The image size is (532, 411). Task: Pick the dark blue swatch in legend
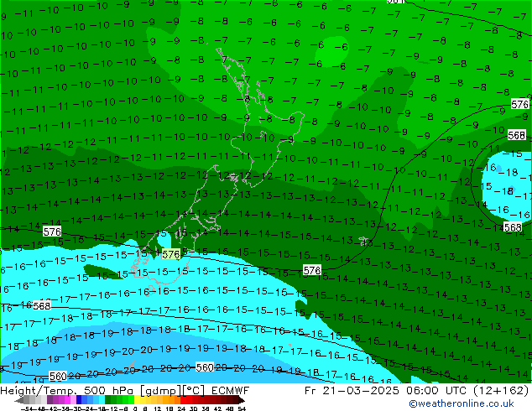coord(79,400)
